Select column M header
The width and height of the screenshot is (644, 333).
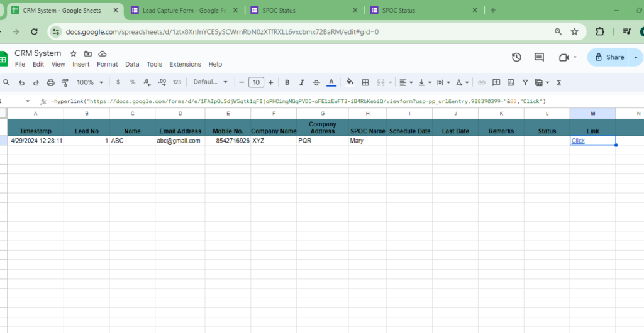(592, 114)
